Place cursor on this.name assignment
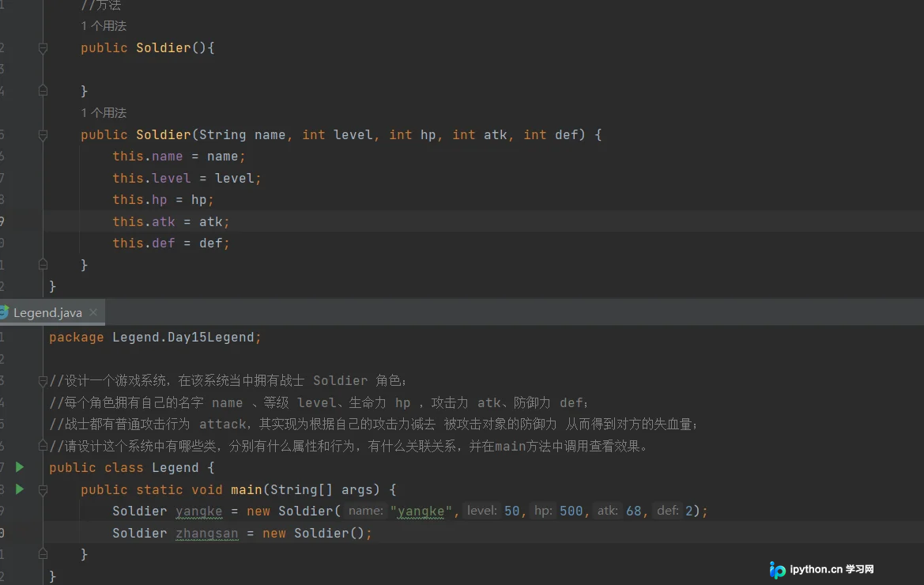This screenshot has height=585, width=924. (x=179, y=156)
